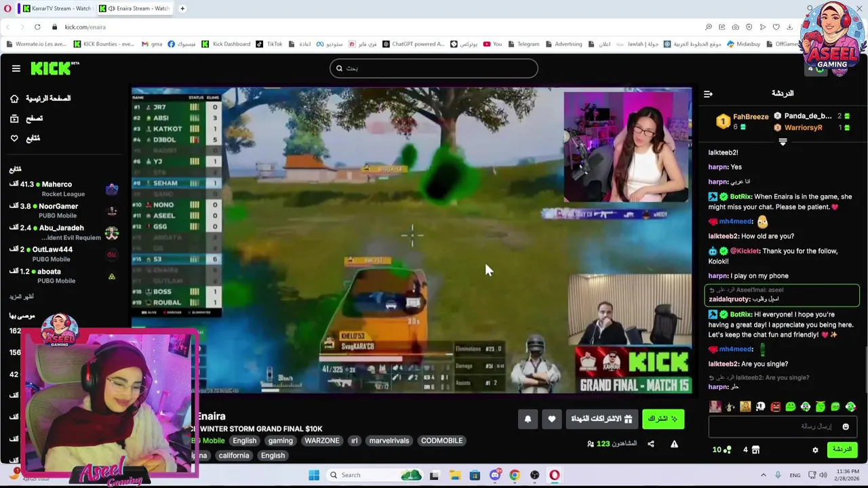Switch to the KarrarTV Stream browser tab
The width and height of the screenshot is (868, 488).
pyautogui.click(x=56, y=8)
